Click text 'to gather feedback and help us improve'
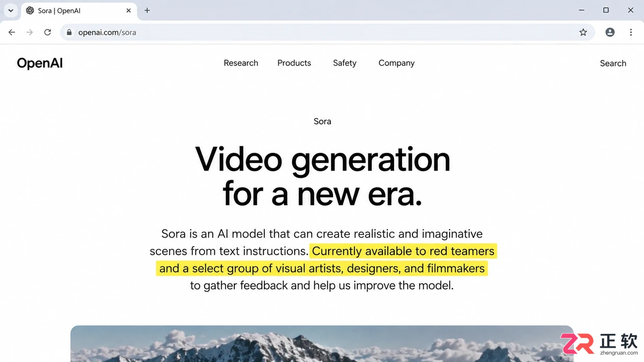This screenshot has width=644, height=362. (293, 286)
